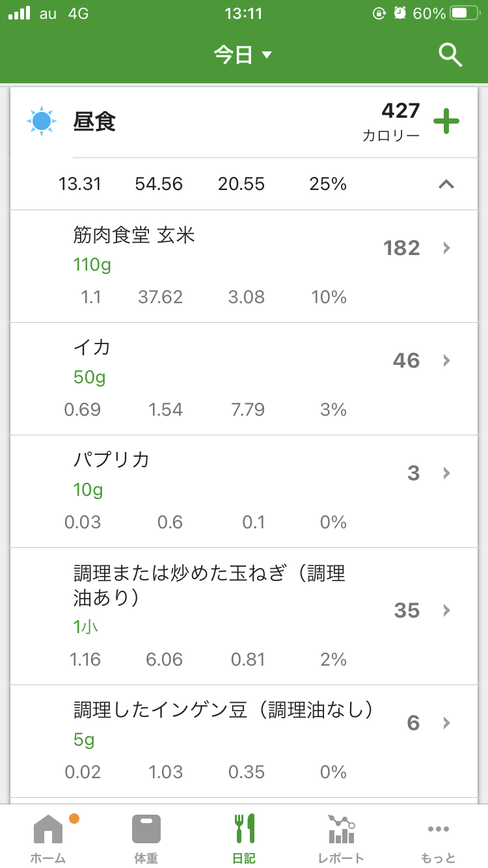Screen dimensions: 488x868
Task: Open details arrow for 筋肉食堂 玄米
Action: 446,248
